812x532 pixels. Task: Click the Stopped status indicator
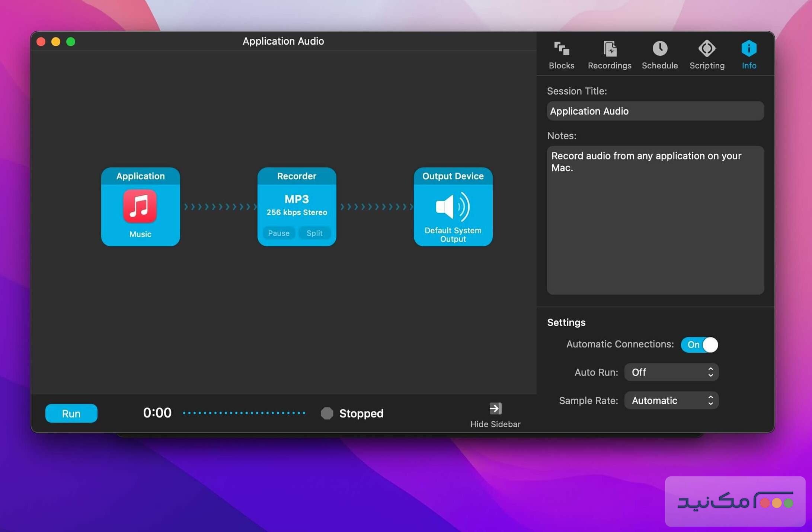point(327,413)
